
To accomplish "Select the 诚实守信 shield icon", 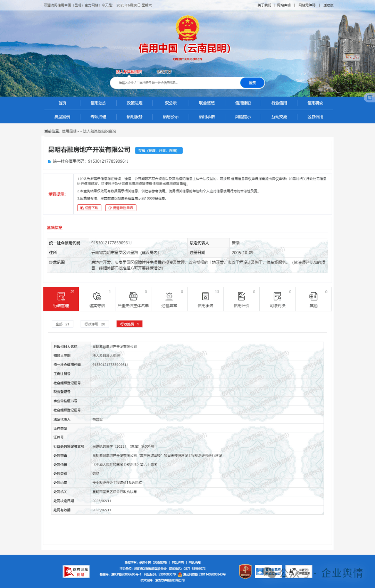I will 97,296.
